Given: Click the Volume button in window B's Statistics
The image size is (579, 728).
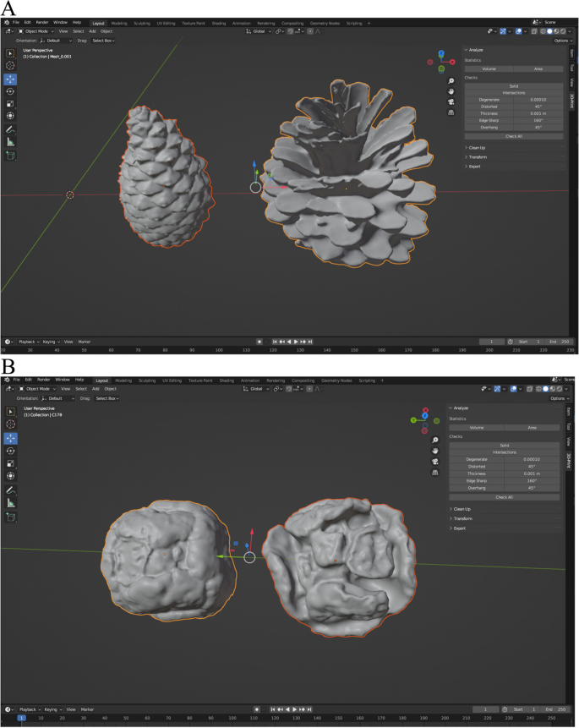Looking at the screenshot, I should (x=476, y=428).
